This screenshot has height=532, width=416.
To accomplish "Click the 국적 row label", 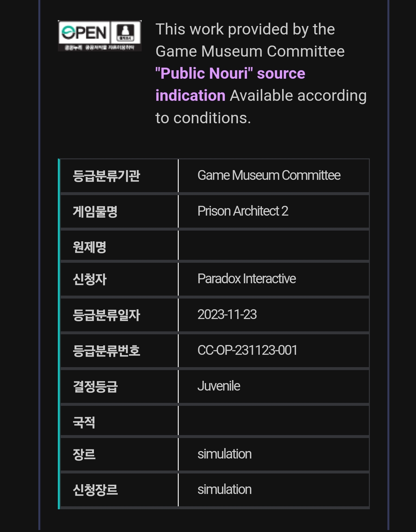I will click(84, 422).
